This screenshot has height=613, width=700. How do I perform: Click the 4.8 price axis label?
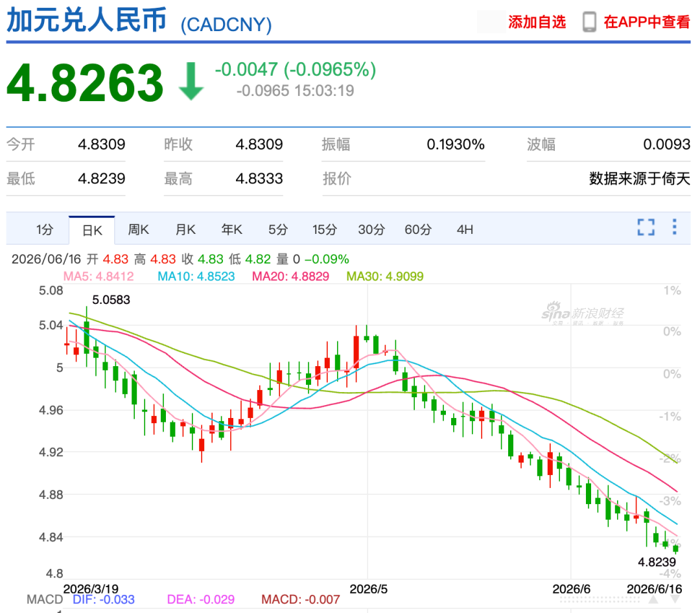[x=54, y=573]
